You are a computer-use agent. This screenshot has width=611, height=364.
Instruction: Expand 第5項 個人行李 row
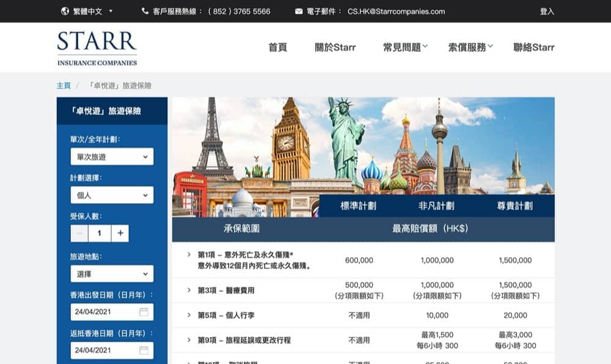(189, 315)
